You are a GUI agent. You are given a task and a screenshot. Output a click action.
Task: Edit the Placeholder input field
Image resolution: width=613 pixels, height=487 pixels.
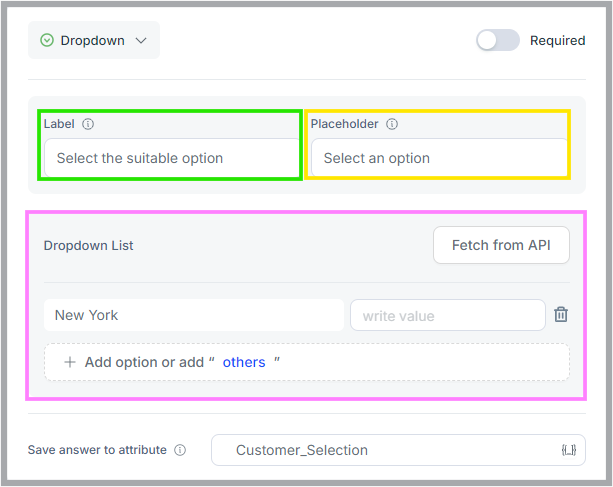439,158
